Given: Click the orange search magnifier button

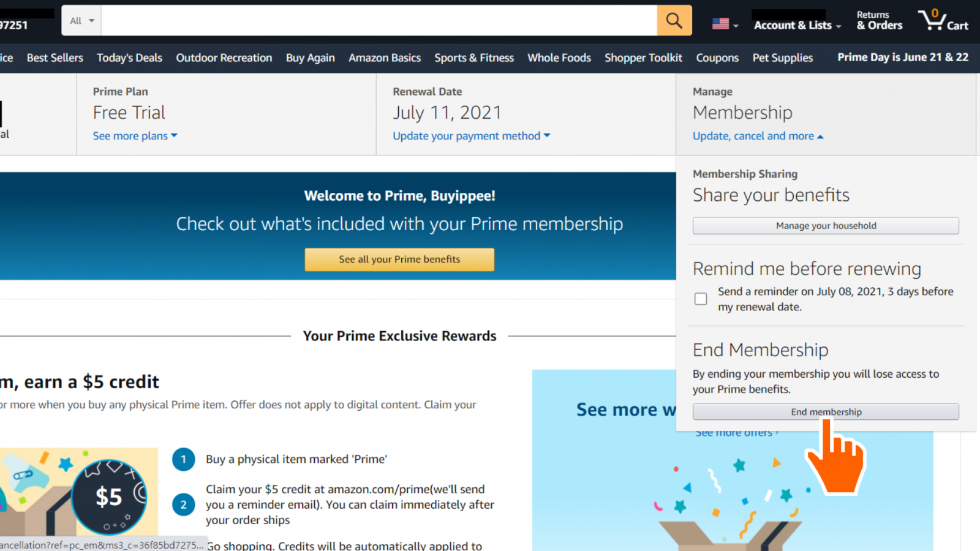Looking at the screenshot, I should click(674, 20).
